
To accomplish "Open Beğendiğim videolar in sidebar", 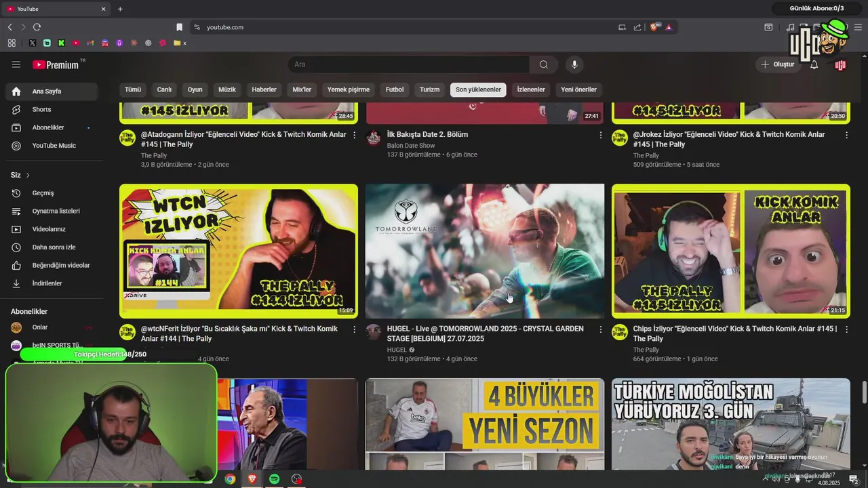I will [x=52, y=265].
